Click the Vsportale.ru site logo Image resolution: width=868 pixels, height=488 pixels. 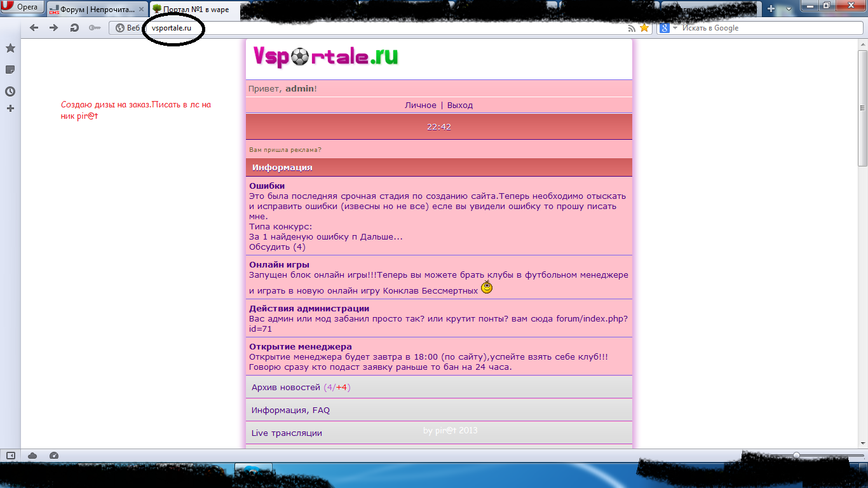point(325,57)
